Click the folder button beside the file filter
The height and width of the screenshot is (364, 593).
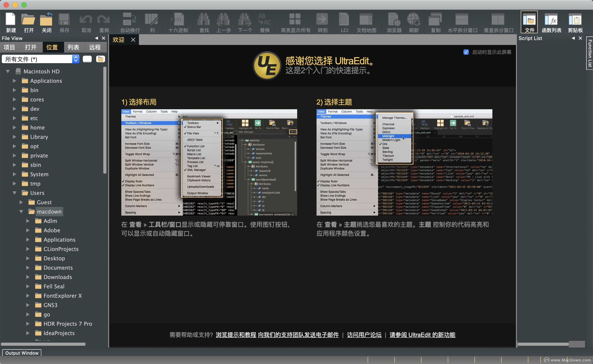(x=100, y=59)
